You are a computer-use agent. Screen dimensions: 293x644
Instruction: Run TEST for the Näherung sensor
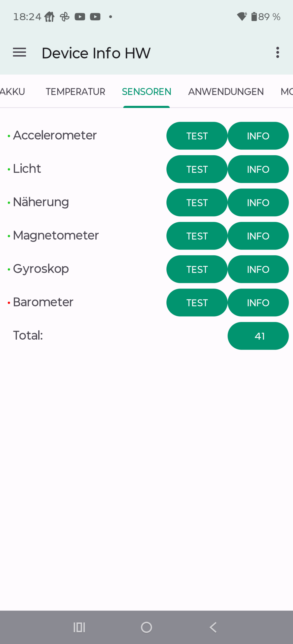(197, 203)
